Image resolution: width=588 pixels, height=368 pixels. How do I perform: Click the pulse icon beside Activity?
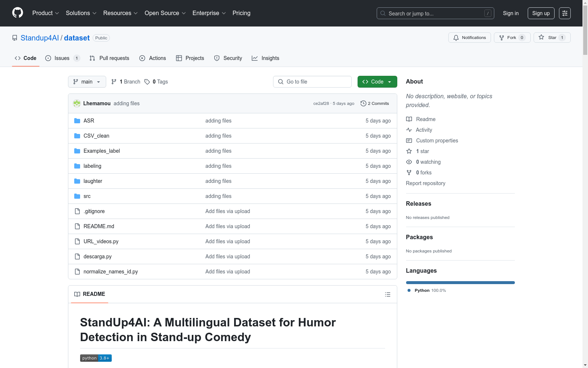tap(409, 130)
